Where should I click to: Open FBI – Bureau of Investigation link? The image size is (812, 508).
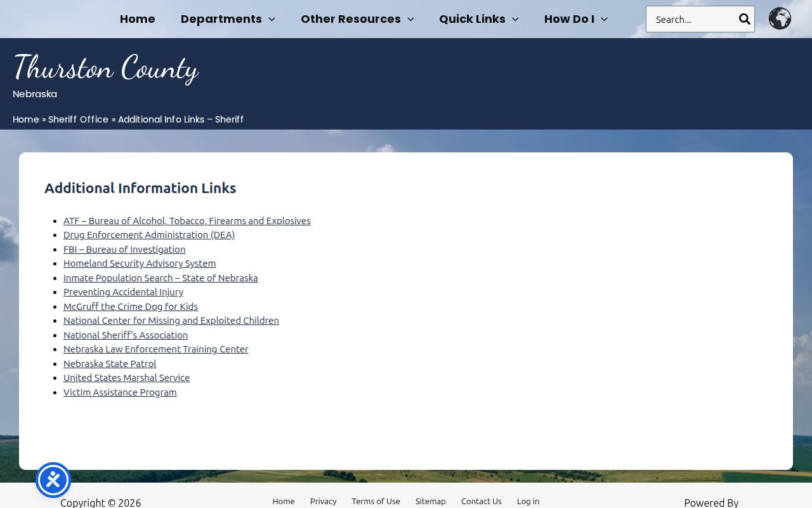(124, 250)
